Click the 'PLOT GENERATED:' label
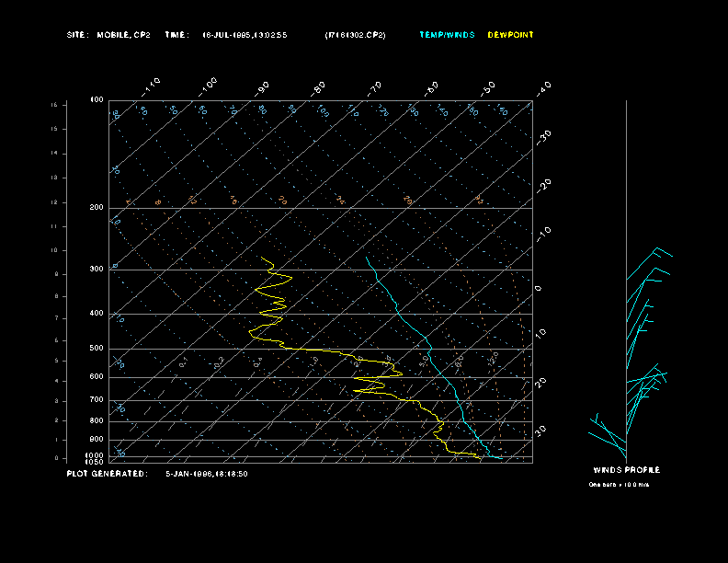Image resolution: width=728 pixels, height=563 pixels. tap(108, 474)
